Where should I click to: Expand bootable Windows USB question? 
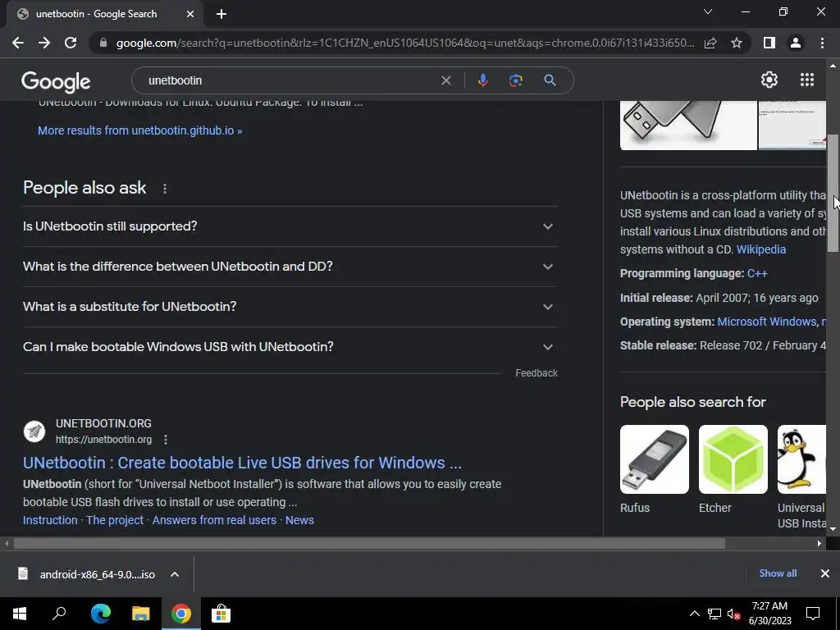tap(290, 347)
